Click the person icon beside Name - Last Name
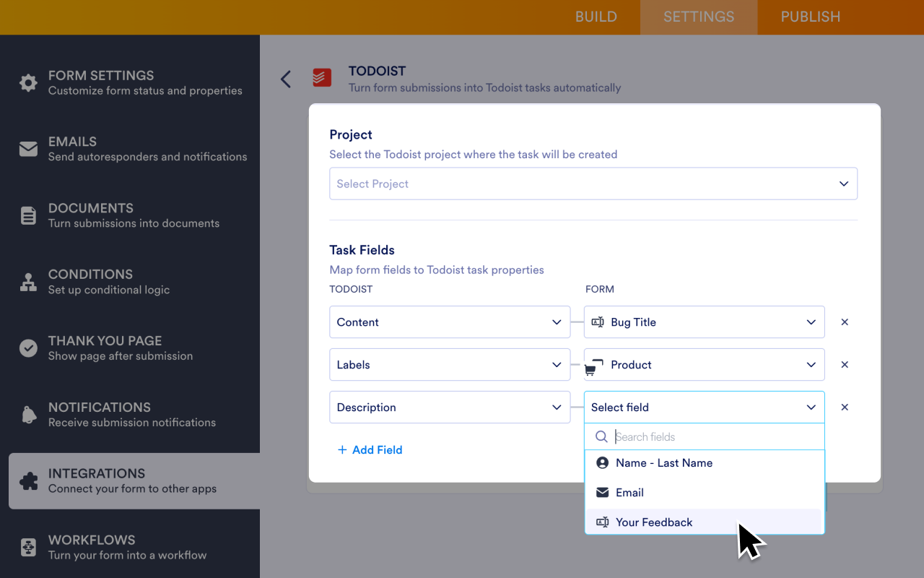924x578 pixels. [x=602, y=462]
